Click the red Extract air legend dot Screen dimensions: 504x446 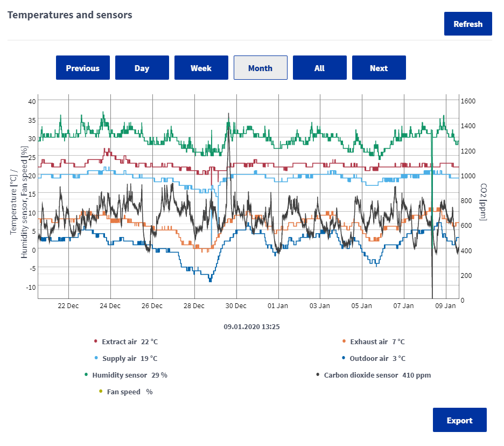[x=96, y=342]
